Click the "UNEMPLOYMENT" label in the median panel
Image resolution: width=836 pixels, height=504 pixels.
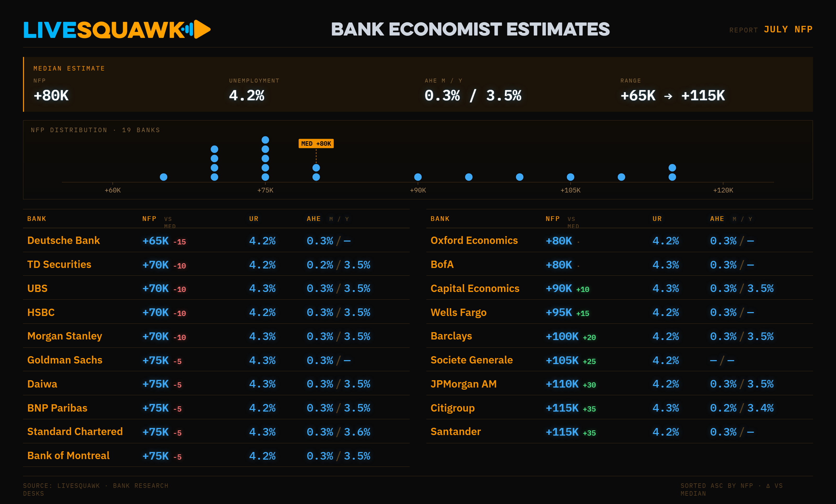coord(254,81)
